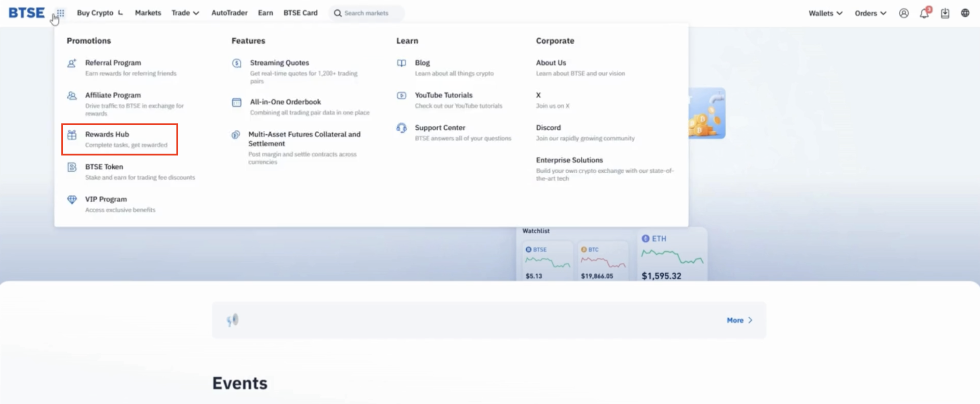Click the download app icon
The width and height of the screenshot is (980, 404).
(944, 13)
